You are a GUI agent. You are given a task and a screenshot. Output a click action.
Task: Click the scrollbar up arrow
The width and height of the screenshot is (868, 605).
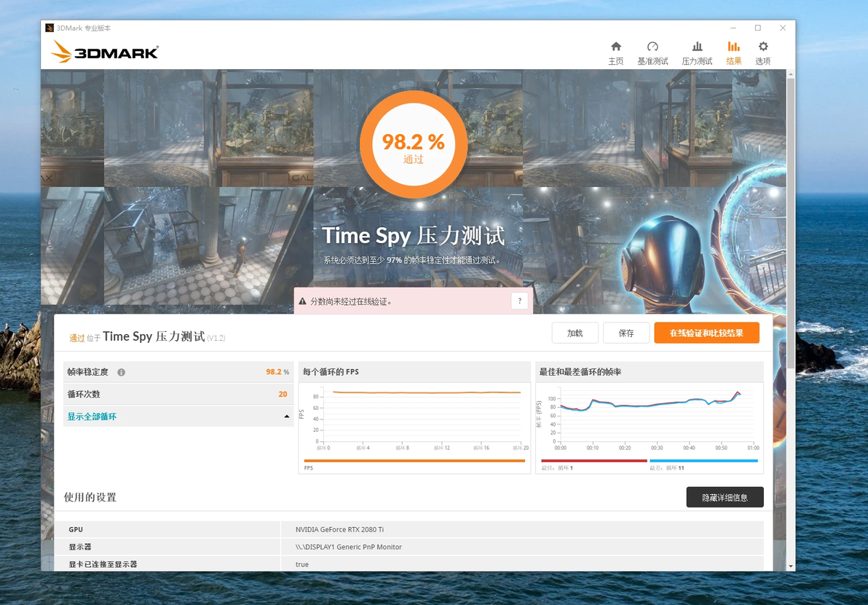791,74
